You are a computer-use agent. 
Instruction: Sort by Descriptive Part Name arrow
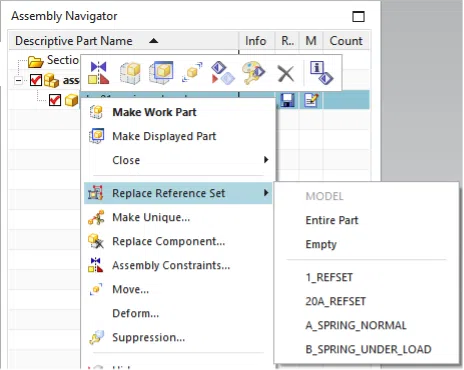pos(154,41)
